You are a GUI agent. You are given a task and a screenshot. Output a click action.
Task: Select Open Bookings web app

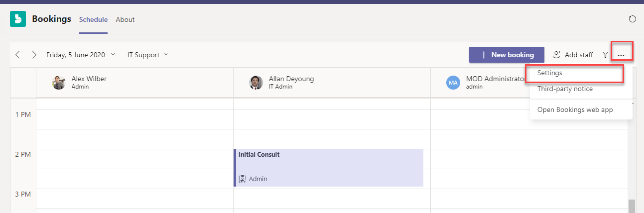tap(575, 109)
